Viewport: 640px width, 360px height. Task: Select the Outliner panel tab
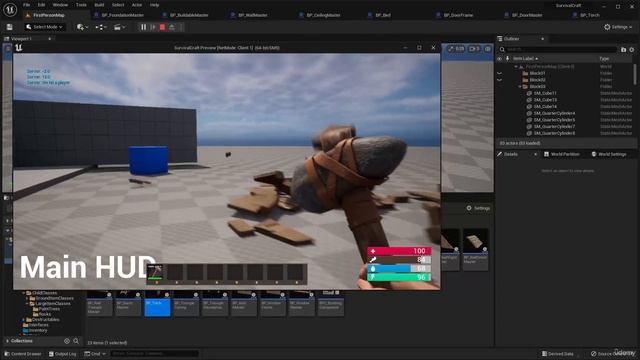click(511, 39)
